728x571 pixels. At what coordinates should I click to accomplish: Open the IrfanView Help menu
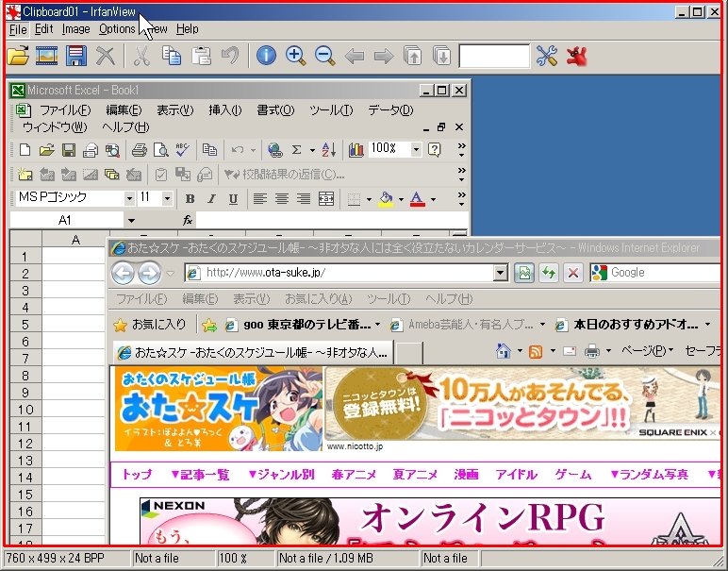point(188,29)
